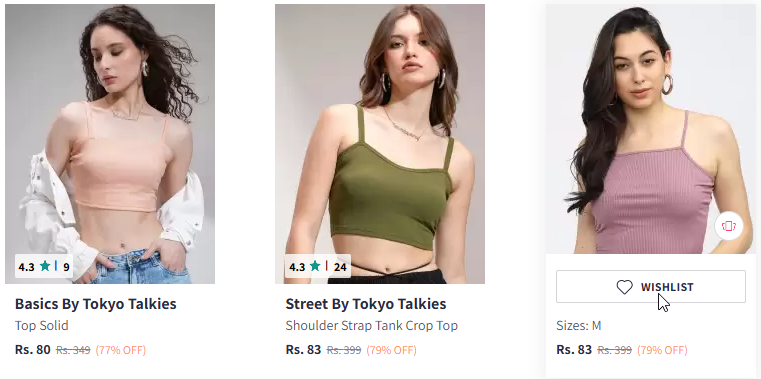761x379 pixels.
Task: View the olive green crop top image
Action: [x=380, y=144]
